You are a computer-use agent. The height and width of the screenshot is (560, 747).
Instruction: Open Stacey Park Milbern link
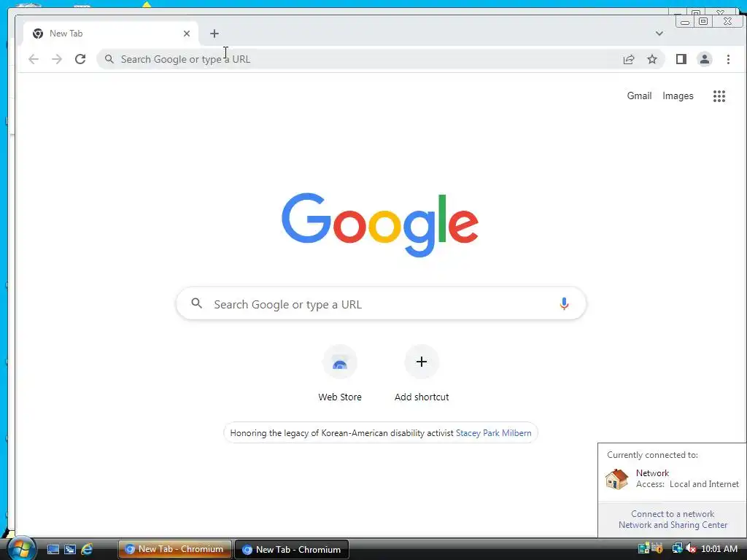point(494,433)
